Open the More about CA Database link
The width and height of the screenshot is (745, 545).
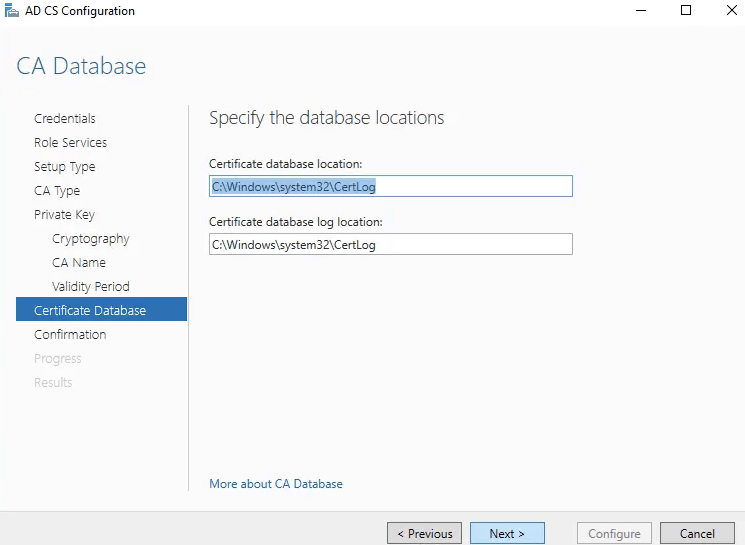coord(276,484)
